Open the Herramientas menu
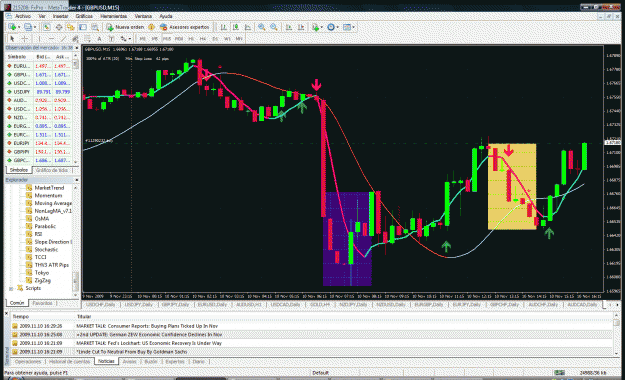625x380 pixels. tap(114, 16)
